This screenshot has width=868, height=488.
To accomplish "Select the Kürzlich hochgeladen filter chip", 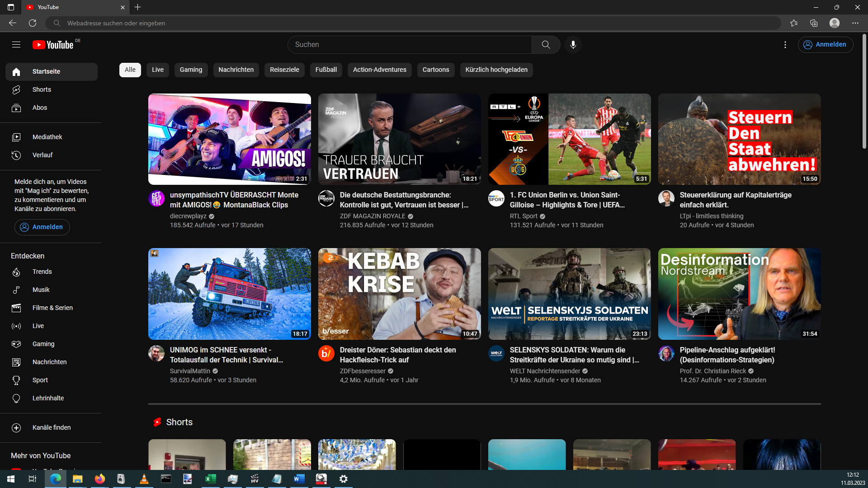I will pos(496,70).
